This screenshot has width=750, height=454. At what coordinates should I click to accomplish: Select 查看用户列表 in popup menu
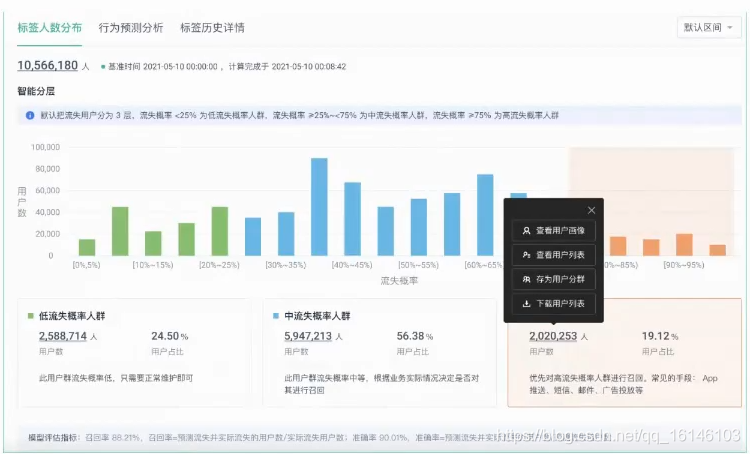553,255
